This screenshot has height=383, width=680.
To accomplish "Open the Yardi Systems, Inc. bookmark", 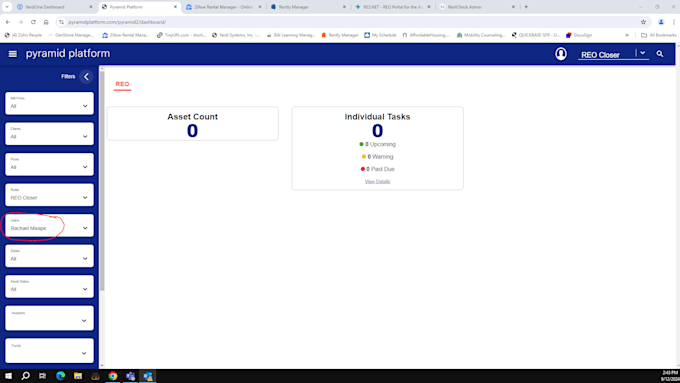I will (236, 35).
